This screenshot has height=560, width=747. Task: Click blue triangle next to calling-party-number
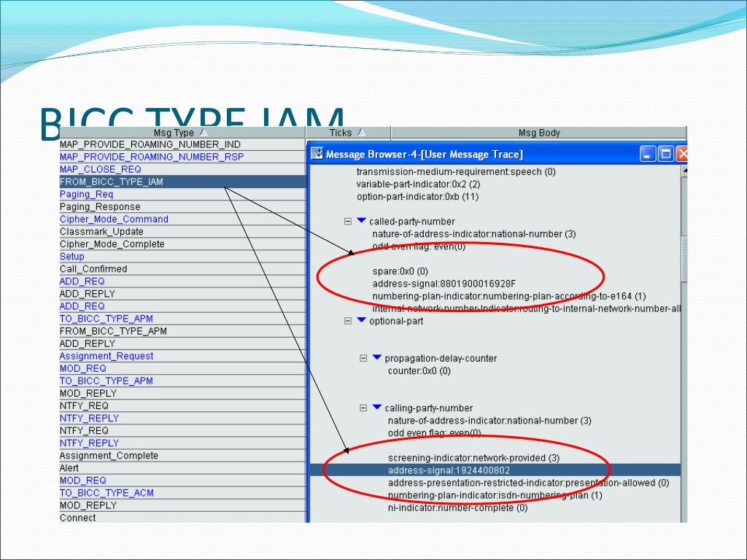(x=377, y=407)
